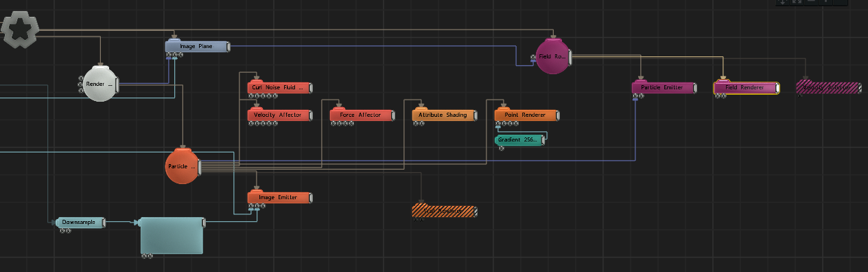Click the Point Renderer node
868x272 pixels.
pos(525,115)
